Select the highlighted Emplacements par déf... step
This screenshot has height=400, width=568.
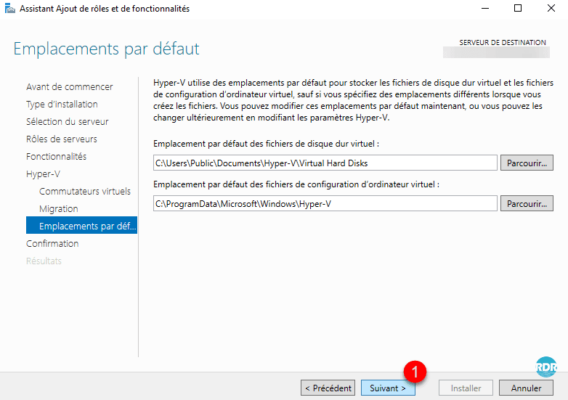82,225
